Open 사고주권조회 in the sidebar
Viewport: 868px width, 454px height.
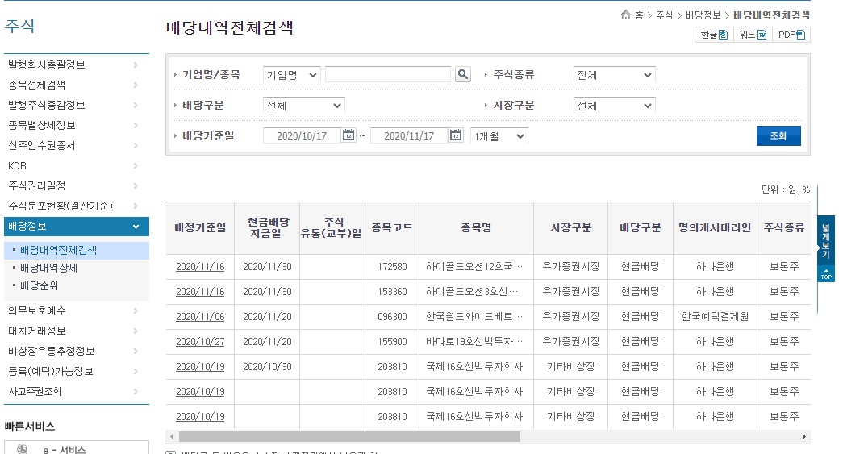(x=35, y=391)
